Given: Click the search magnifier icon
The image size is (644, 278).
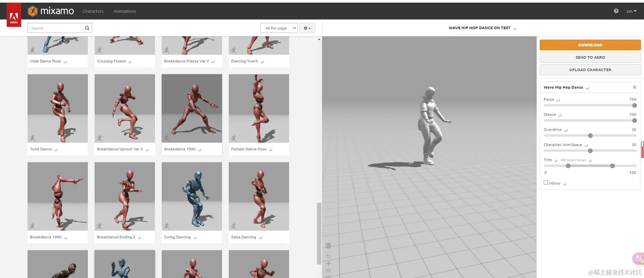Looking at the screenshot, I should 87,28.
